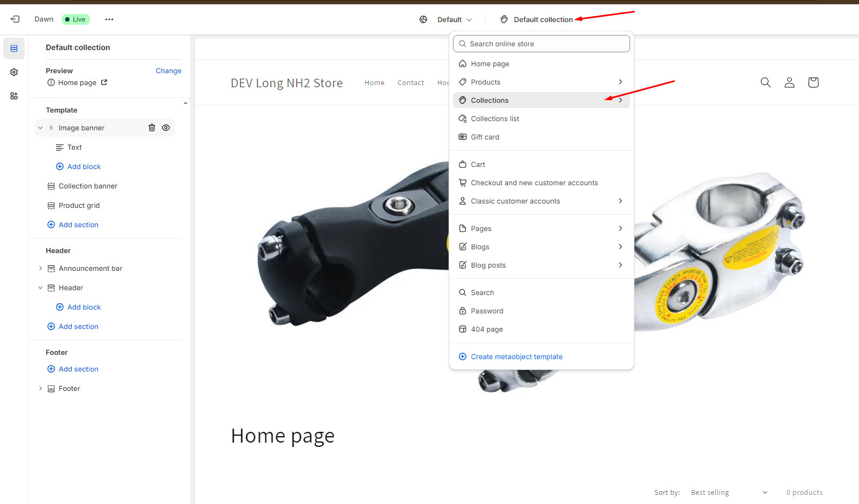Viewport: 859px width, 504px height.
Task: Click the storefront account person icon
Action: click(789, 82)
